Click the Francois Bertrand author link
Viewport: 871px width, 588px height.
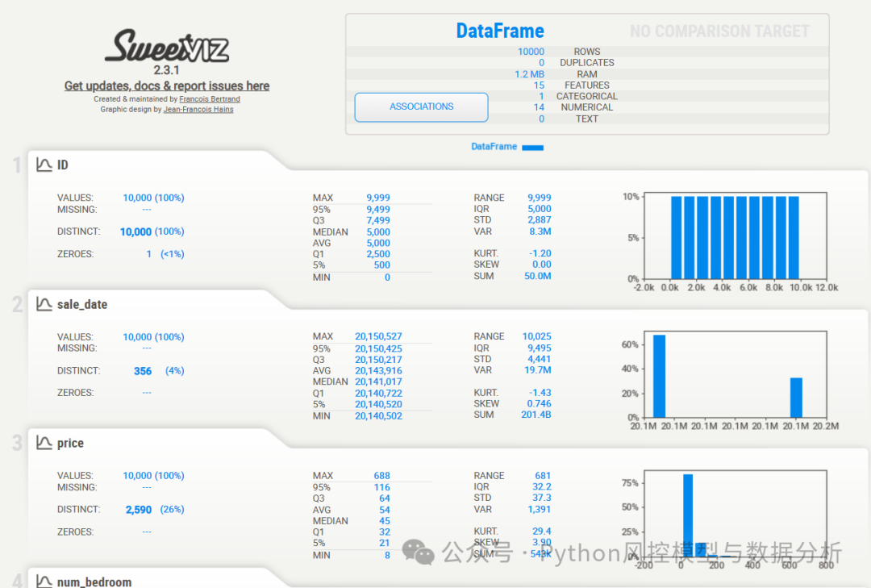click(x=210, y=98)
